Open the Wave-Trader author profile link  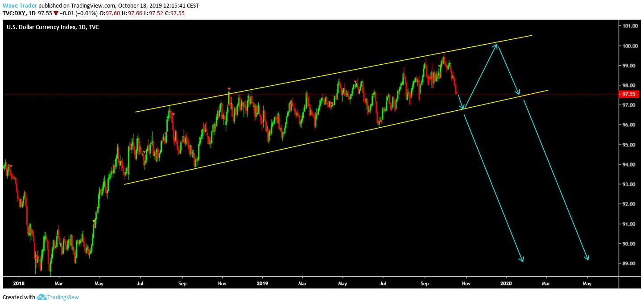pos(20,6)
